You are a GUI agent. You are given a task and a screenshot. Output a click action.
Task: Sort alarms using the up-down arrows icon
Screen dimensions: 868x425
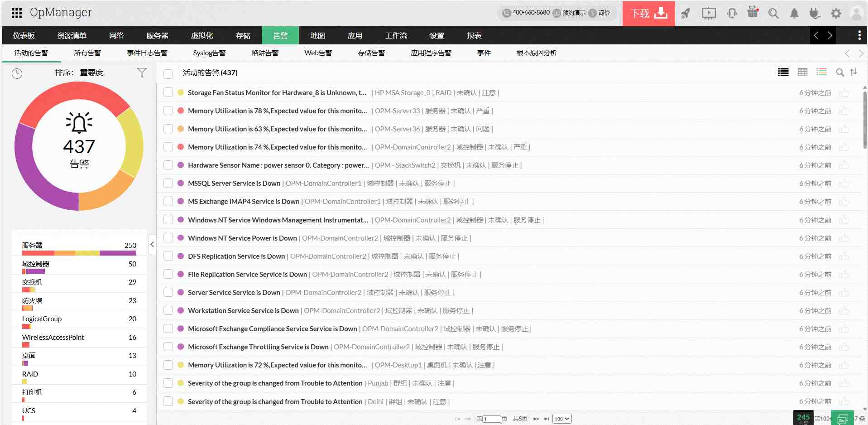(855, 72)
